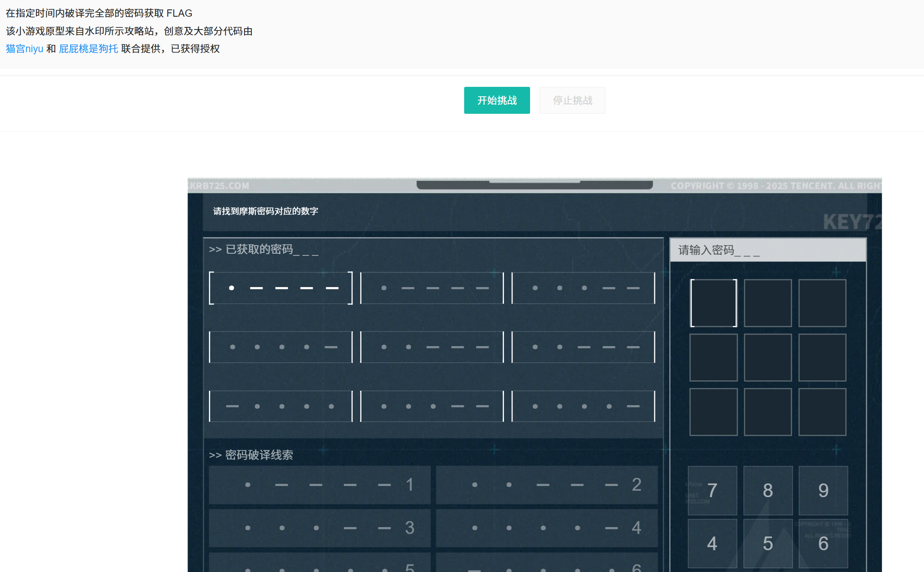Click the 开始挑战 start challenge button
924x572 pixels.
point(497,100)
